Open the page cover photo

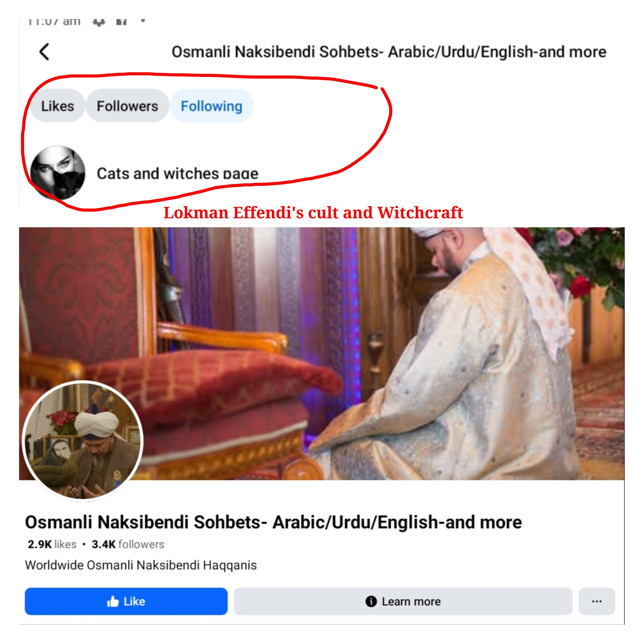point(322,353)
